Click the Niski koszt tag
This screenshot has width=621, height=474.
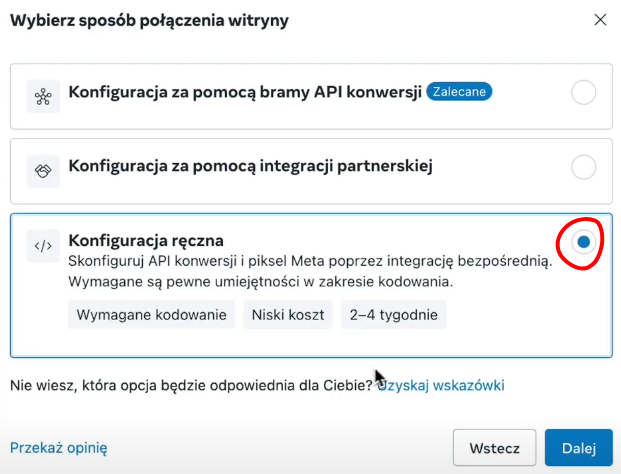click(288, 315)
